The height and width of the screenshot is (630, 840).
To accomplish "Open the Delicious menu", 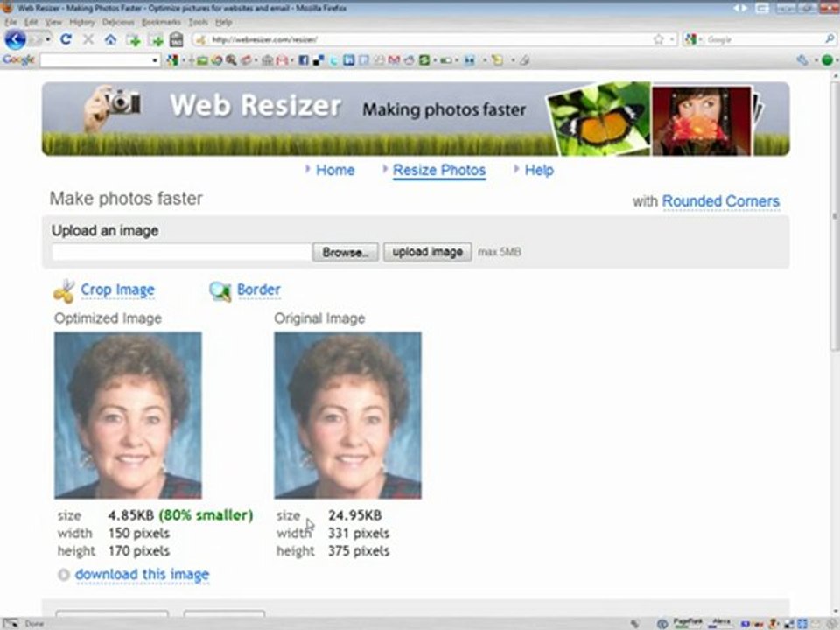I will pos(118,22).
